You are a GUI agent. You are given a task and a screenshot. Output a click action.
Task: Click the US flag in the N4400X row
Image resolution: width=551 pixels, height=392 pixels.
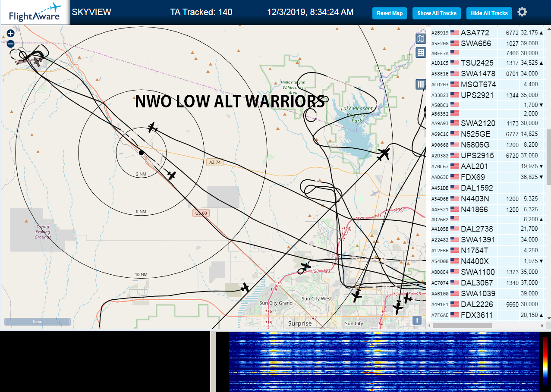454,261
